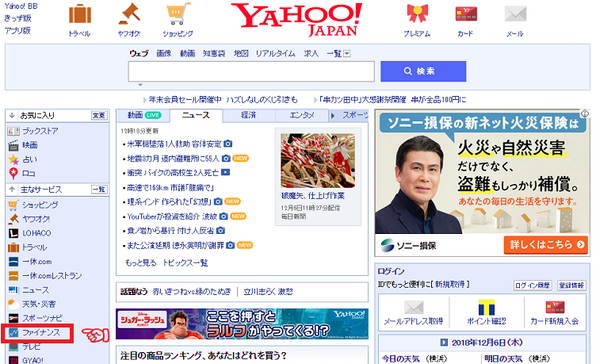Click メールアドレス取得 envelope icon in login box
The width and height of the screenshot is (600, 364).
coord(414,307)
